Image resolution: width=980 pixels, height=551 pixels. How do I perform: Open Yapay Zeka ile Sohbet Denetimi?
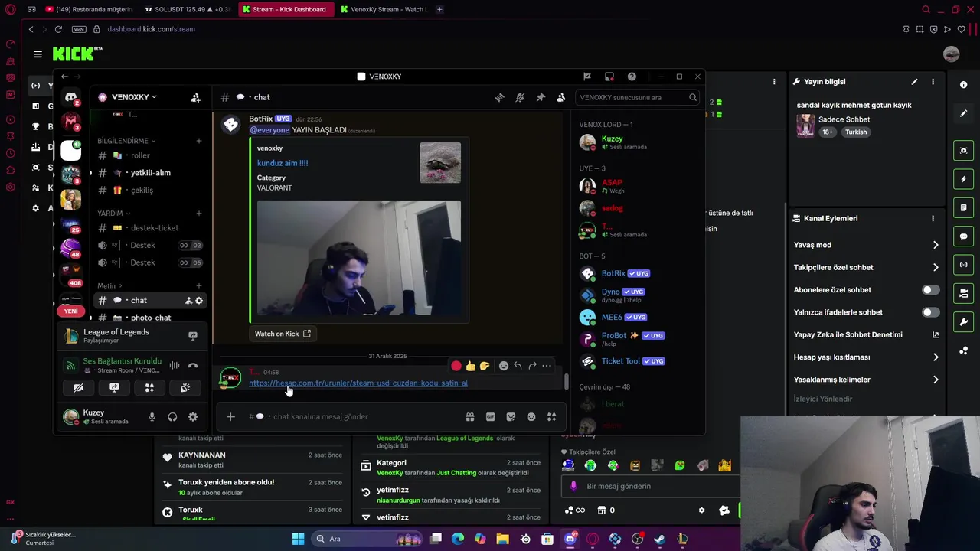click(867, 335)
